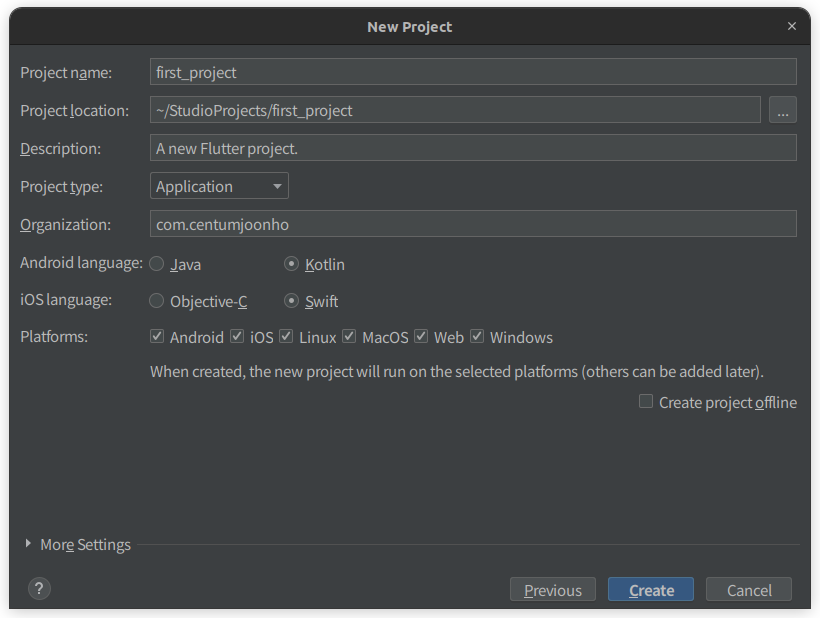Enable Create project offline checkbox
Viewport: 820px width, 618px height.
(x=646, y=402)
